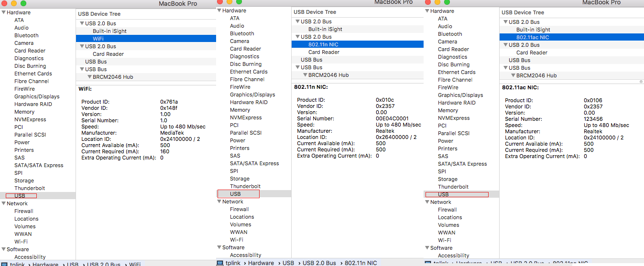This screenshot has height=266, width=644.
Task: Select highlighted WiFi device in USB tree
Action: pos(146,39)
